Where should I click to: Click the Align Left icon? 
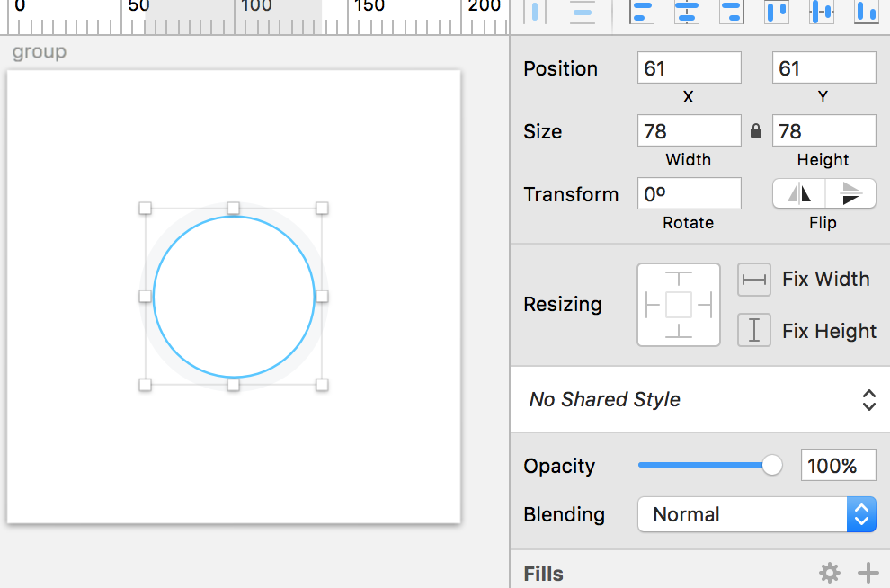(x=642, y=13)
